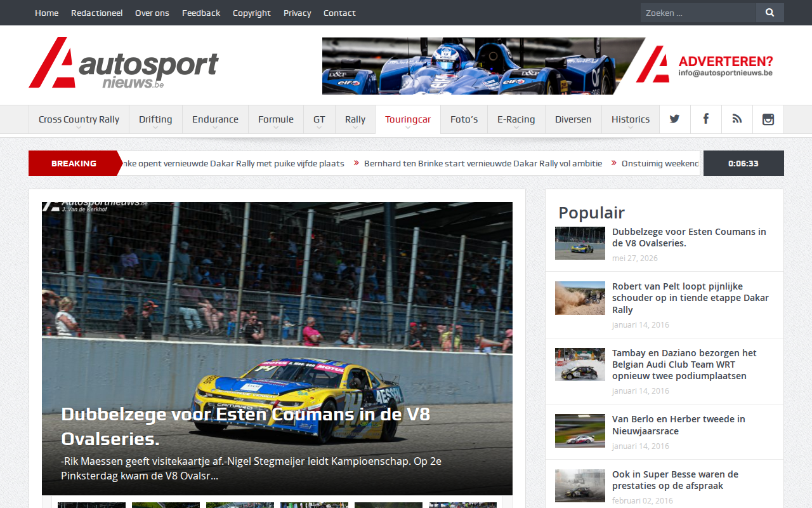Click the 0:06:33 clock box
812x508 pixels.
743,163
